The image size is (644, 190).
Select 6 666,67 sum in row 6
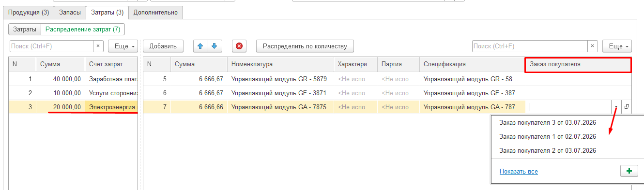pyautogui.click(x=199, y=93)
